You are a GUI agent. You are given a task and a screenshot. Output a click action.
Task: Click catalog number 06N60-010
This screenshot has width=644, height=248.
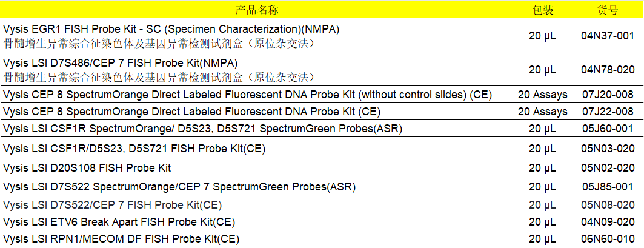pyautogui.click(x=608, y=239)
